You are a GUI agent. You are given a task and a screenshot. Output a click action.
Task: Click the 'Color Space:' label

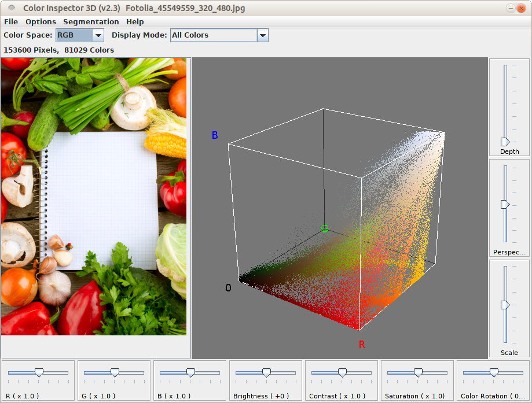point(28,35)
